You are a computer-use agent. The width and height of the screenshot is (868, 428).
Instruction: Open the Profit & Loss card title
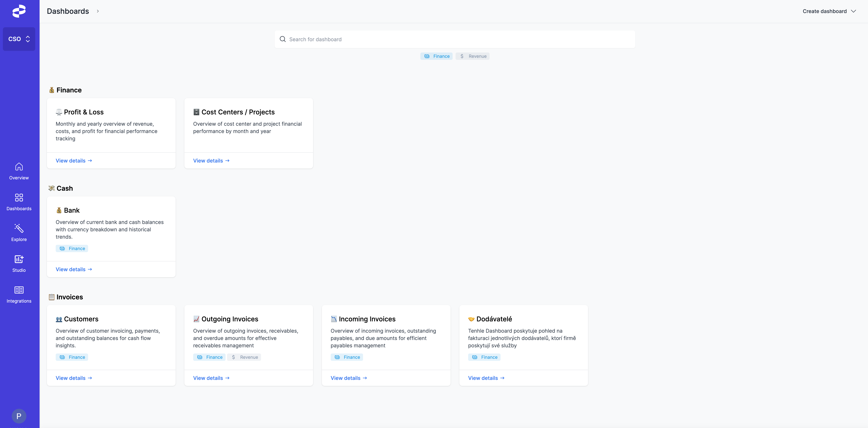click(x=84, y=112)
